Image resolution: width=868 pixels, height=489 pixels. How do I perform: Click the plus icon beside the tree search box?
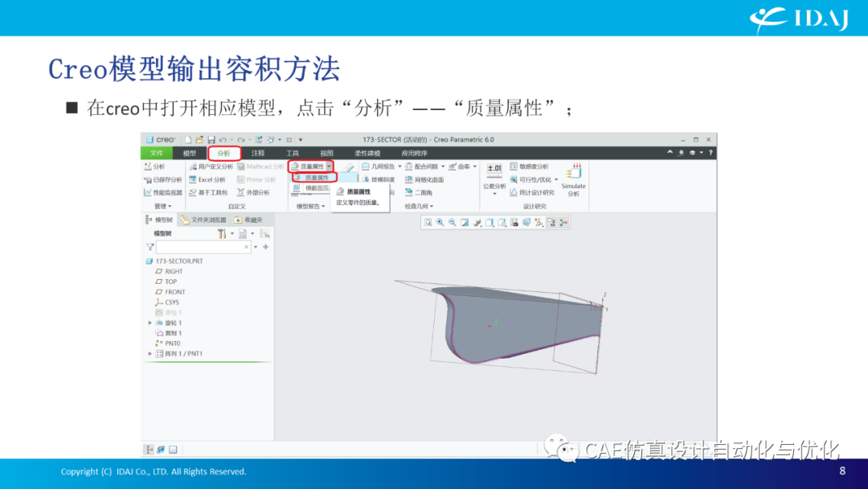266,247
